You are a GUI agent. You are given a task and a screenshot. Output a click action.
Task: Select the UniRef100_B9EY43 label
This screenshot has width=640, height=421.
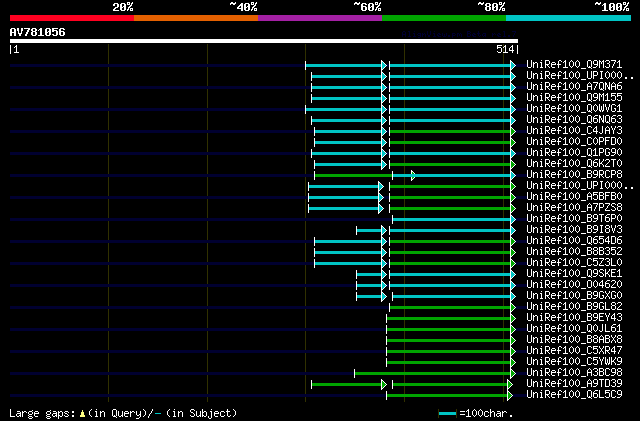pyautogui.click(x=574, y=318)
